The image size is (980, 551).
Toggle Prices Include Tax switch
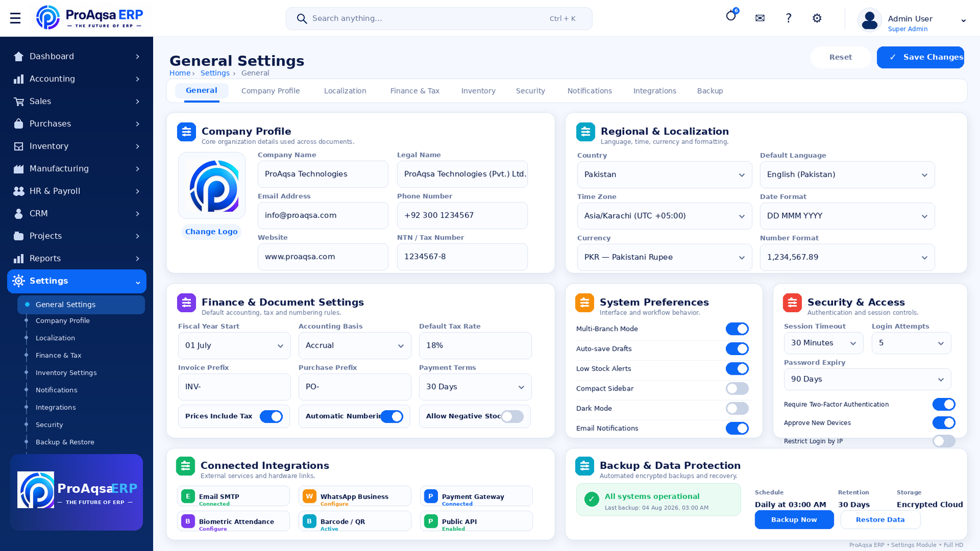click(x=271, y=416)
